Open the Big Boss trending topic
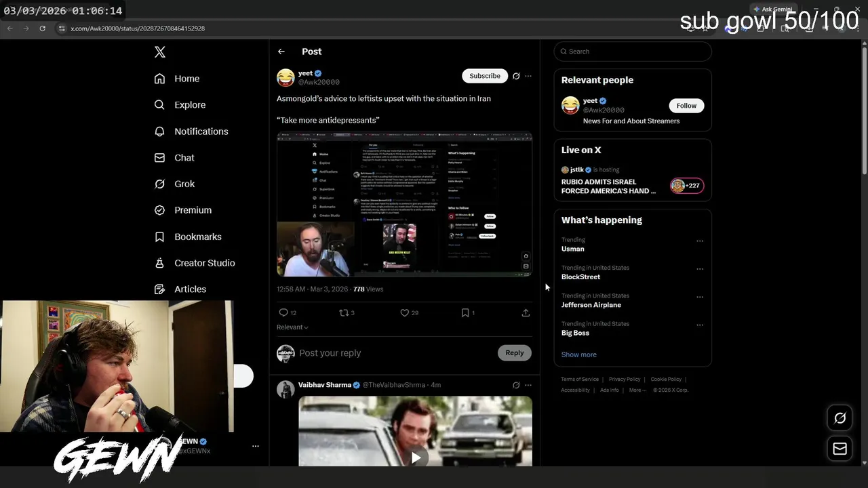The image size is (868, 488). [x=575, y=333]
